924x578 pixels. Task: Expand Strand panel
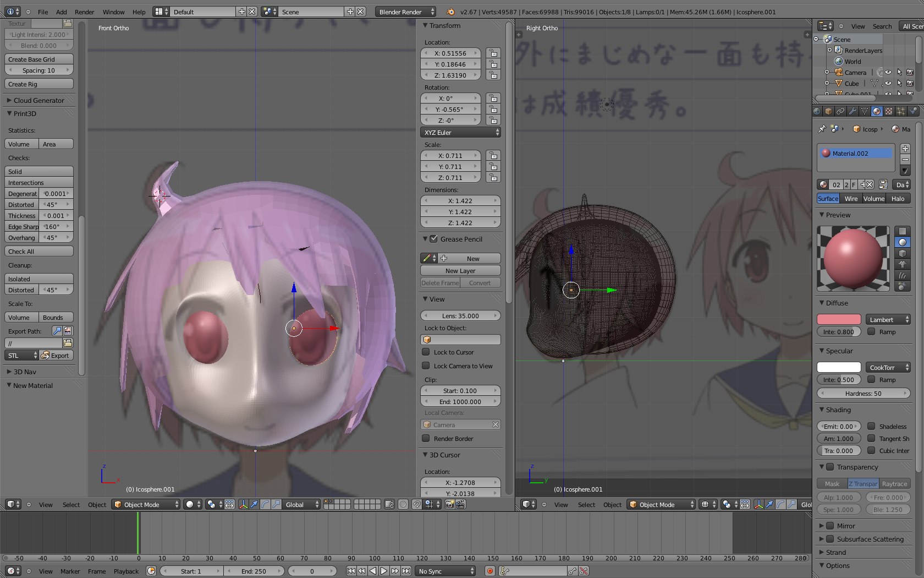pyautogui.click(x=835, y=552)
